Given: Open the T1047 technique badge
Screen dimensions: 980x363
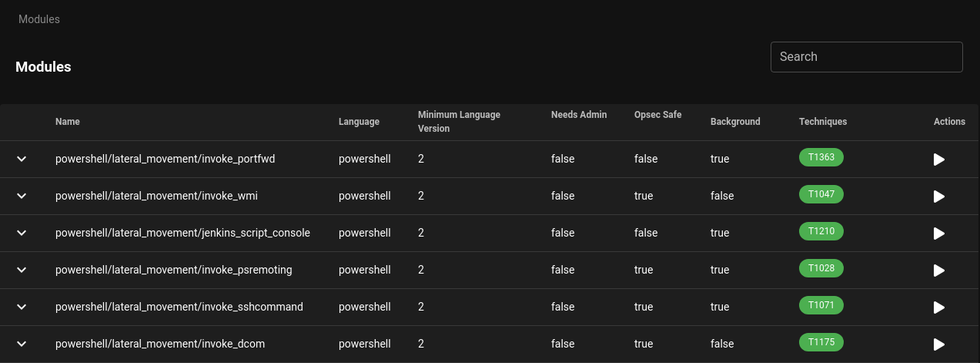Looking at the screenshot, I should pyautogui.click(x=821, y=194).
